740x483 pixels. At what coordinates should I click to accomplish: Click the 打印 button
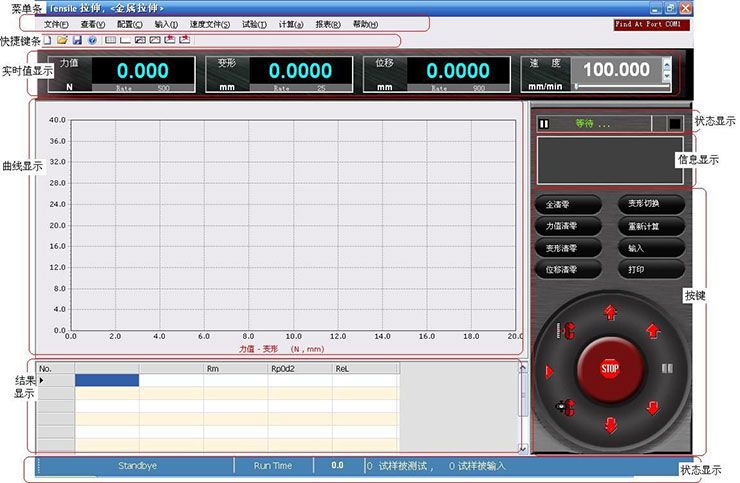tap(651, 270)
